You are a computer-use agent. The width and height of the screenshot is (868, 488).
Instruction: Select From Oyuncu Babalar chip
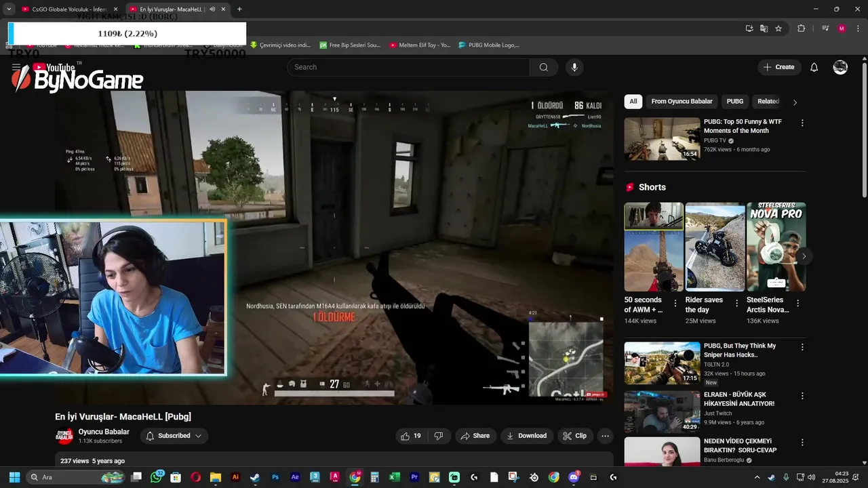[682, 102]
